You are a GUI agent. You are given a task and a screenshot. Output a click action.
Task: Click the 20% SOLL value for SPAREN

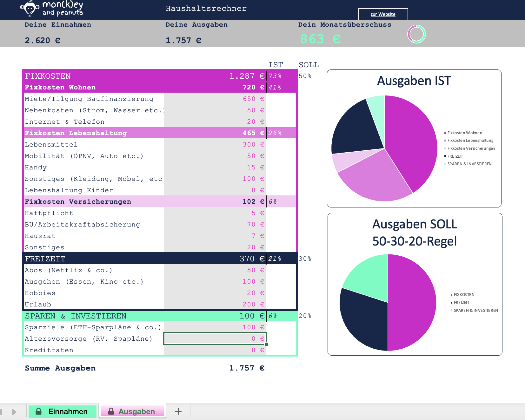click(305, 316)
